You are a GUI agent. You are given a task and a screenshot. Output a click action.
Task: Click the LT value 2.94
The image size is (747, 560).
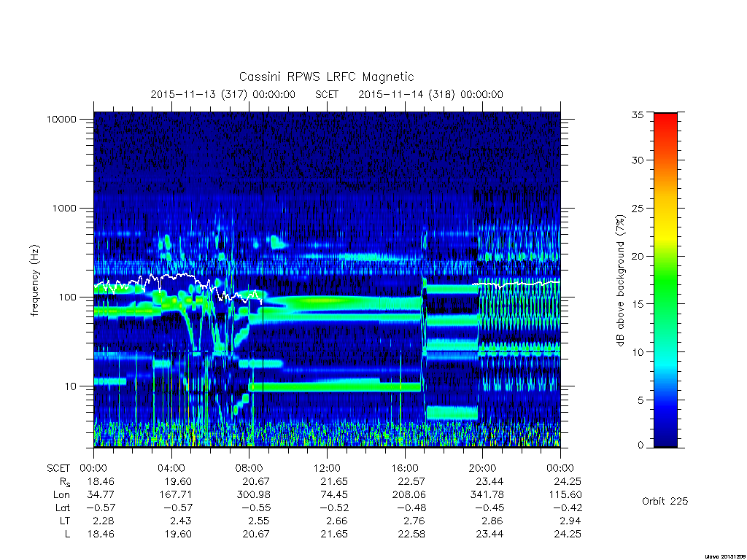(x=570, y=521)
